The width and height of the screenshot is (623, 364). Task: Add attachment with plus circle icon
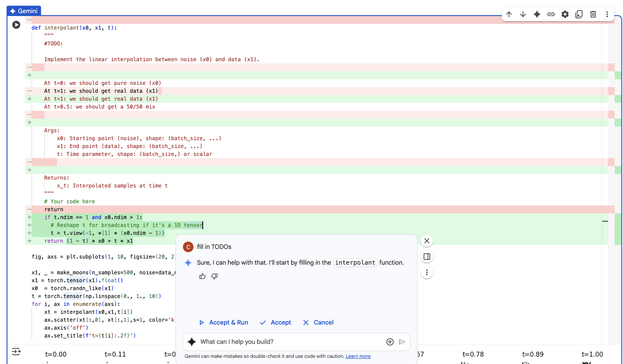390,342
